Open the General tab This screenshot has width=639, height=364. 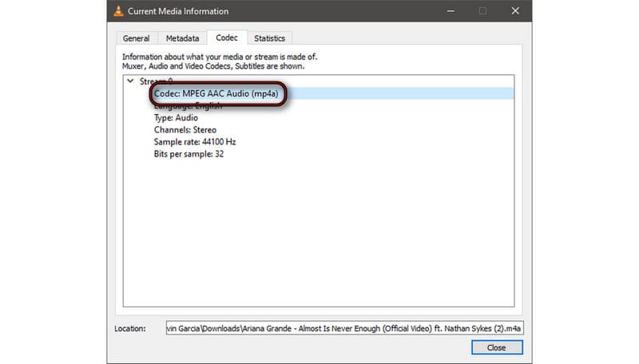pos(136,38)
